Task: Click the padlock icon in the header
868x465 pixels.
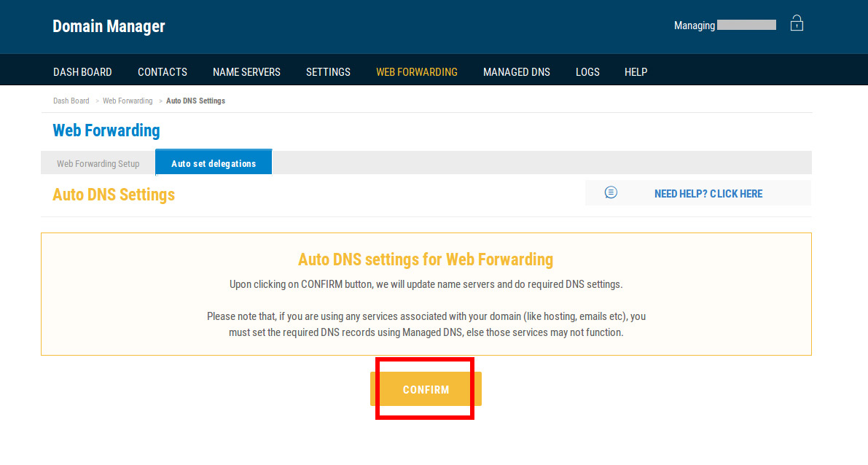Action: (797, 24)
